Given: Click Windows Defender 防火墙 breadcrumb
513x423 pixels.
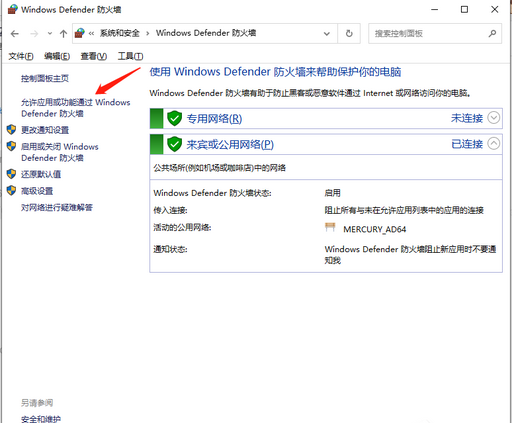Looking at the screenshot, I should point(206,33).
